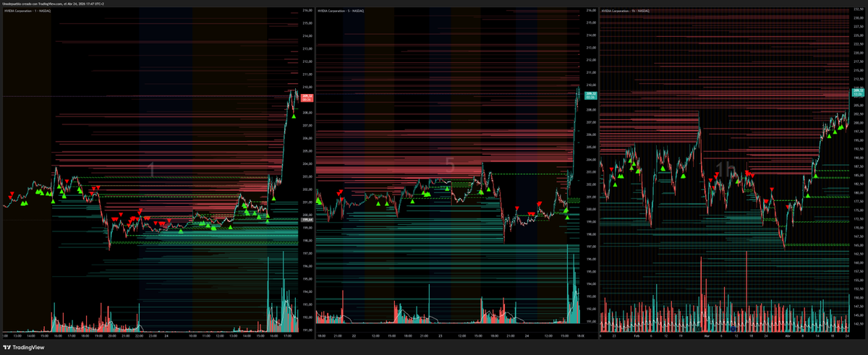Click 216,00 on the 1-minute chart price axis
Viewport: 868px width, 355px height.
(x=307, y=11)
